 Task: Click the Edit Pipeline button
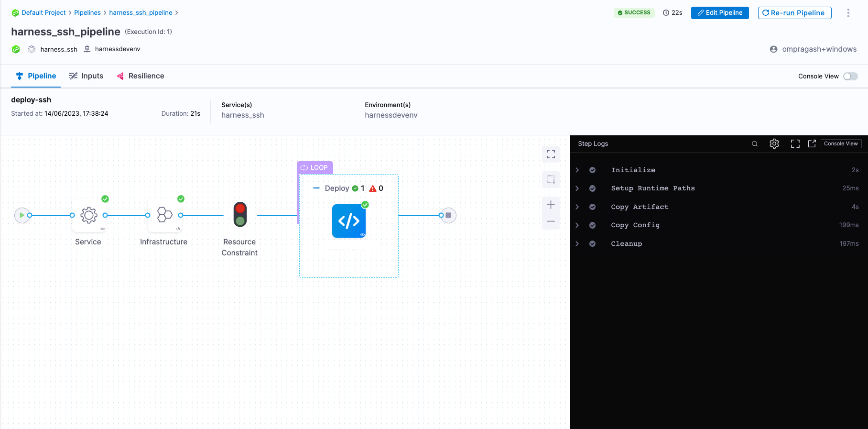coord(719,13)
